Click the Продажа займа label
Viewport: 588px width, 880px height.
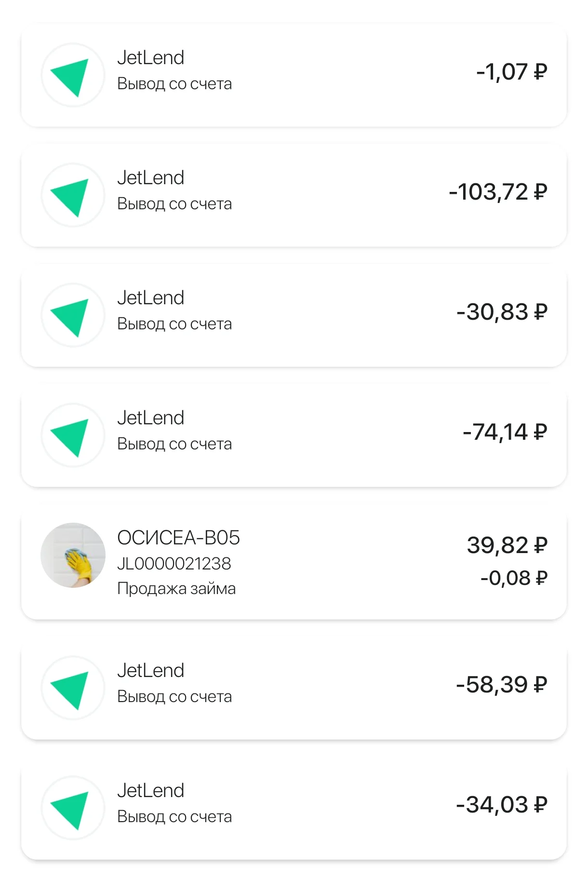pos(176,589)
